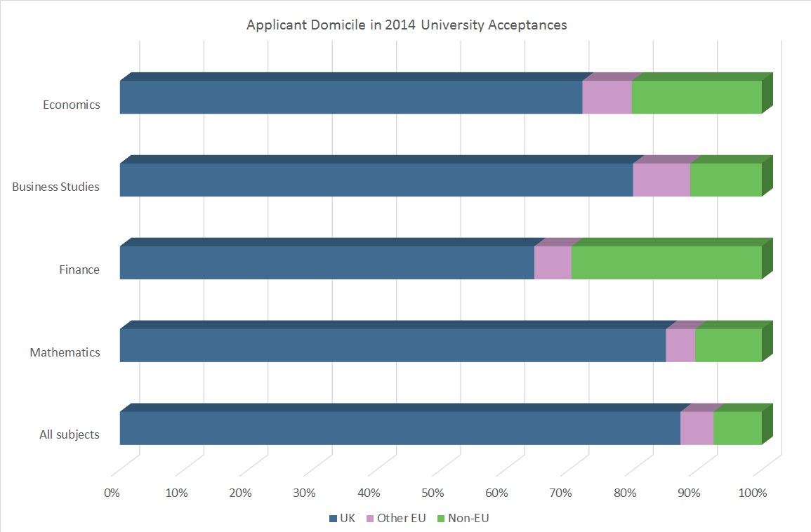
Task: Select the Mathematics category label
Action: click(65, 352)
